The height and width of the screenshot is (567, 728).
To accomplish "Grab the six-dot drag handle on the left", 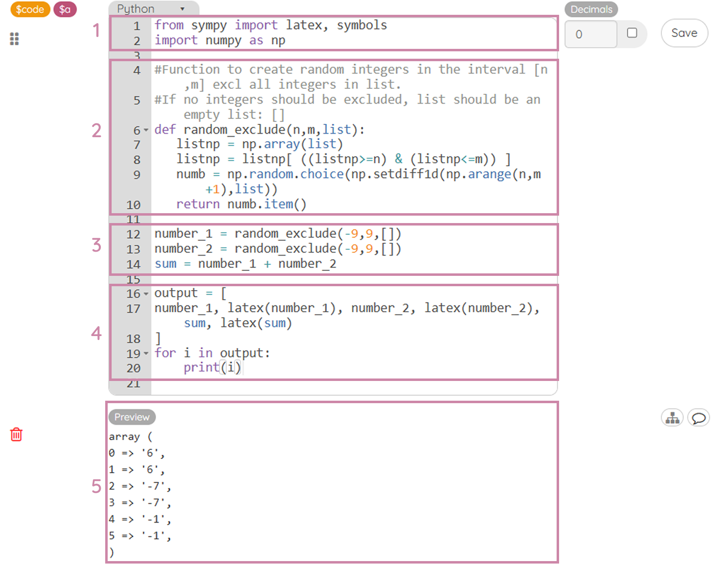I will pos(14,38).
